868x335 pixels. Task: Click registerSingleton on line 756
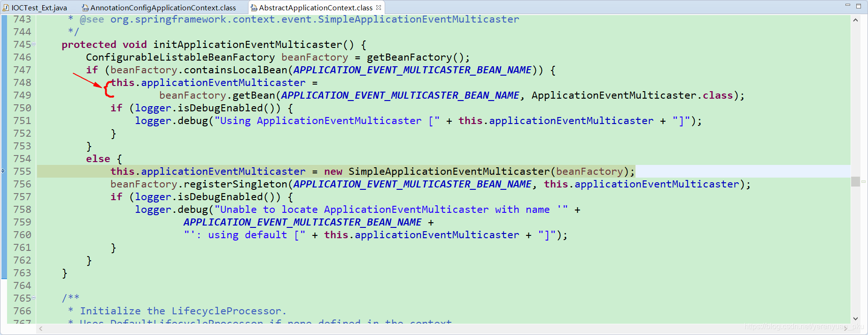(x=235, y=184)
